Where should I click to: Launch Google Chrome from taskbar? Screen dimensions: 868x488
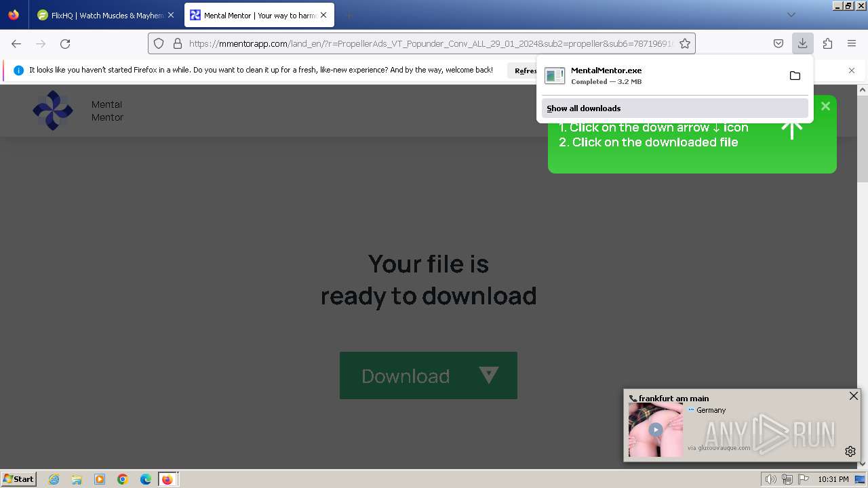point(123,479)
